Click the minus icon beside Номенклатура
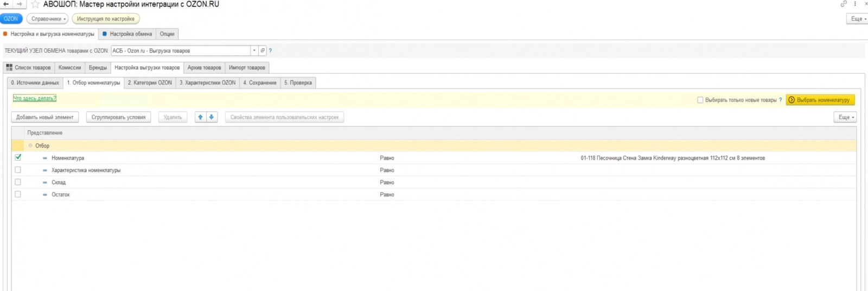The image size is (868, 291). point(45,158)
